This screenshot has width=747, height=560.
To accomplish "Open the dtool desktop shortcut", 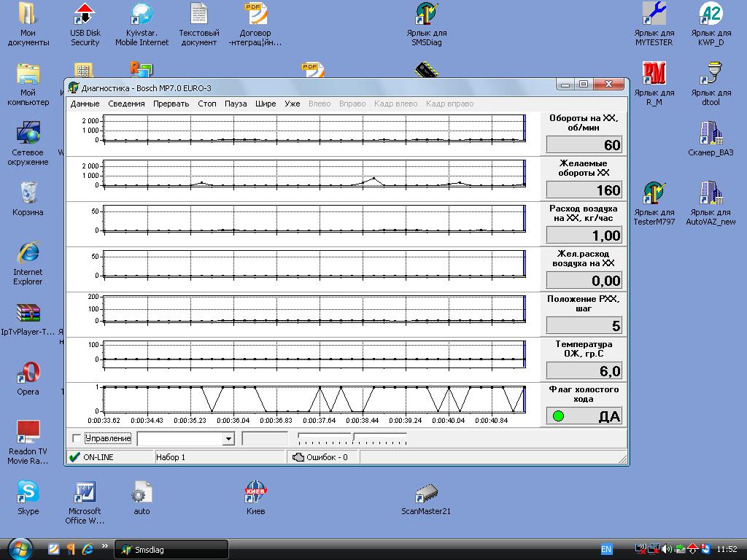I will coord(711,84).
